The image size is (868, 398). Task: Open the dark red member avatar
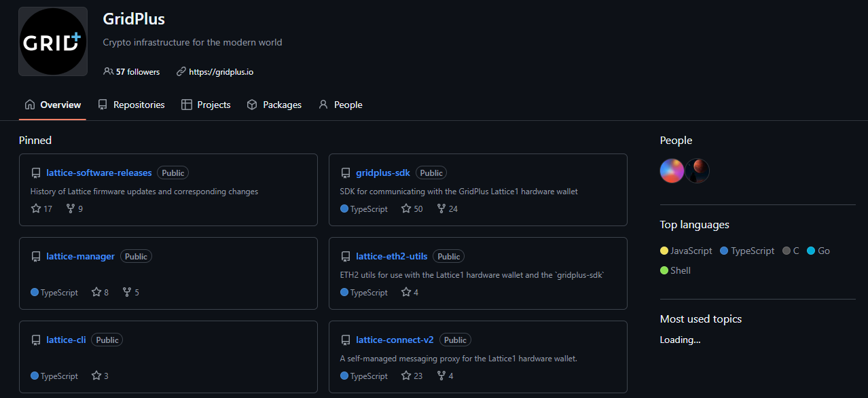tap(697, 170)
